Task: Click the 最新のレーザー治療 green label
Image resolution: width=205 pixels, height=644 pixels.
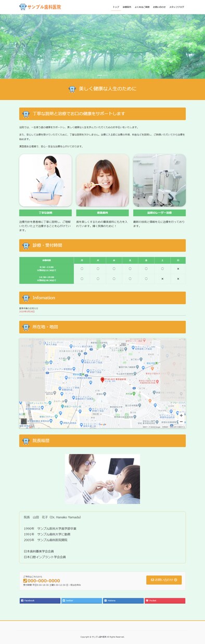Action: pos(159,213)
